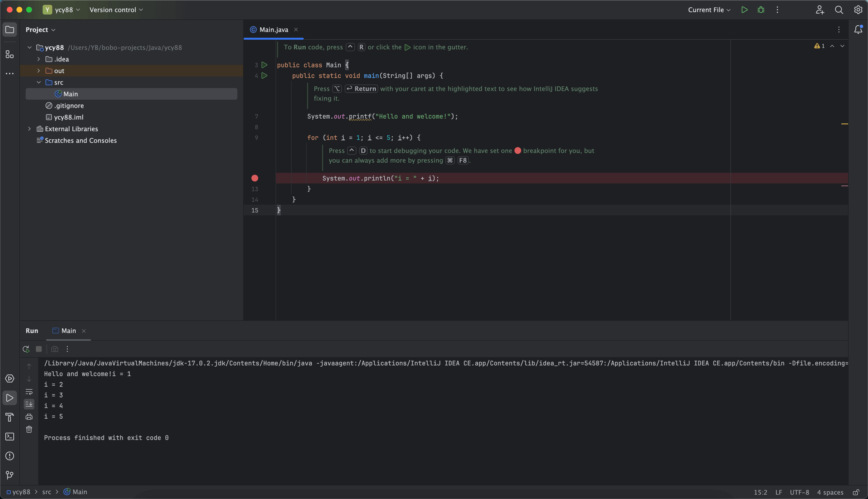
Task: Close the Main.java editor tab
Action: tap(296, 30)
